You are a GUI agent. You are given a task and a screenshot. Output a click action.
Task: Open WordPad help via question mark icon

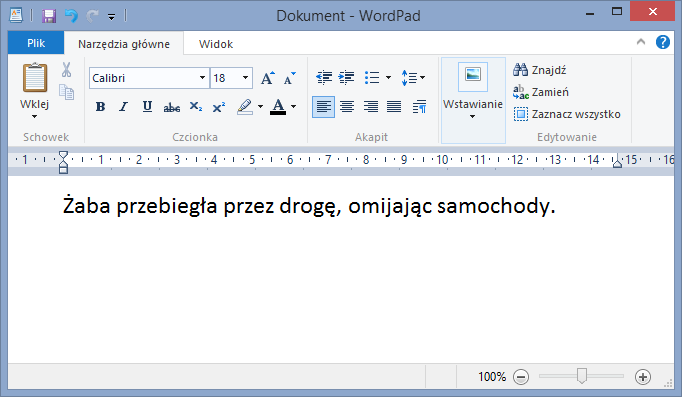coord(663,42)
